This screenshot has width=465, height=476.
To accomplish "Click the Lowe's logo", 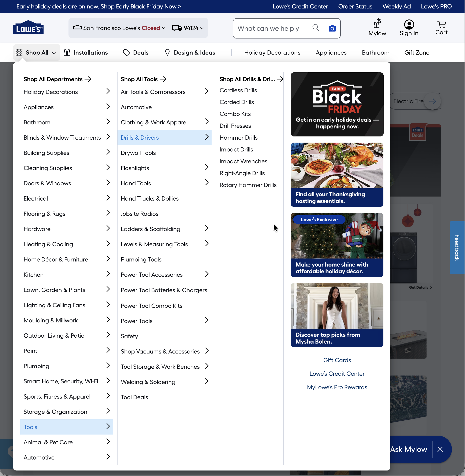I will pos(28,28).
